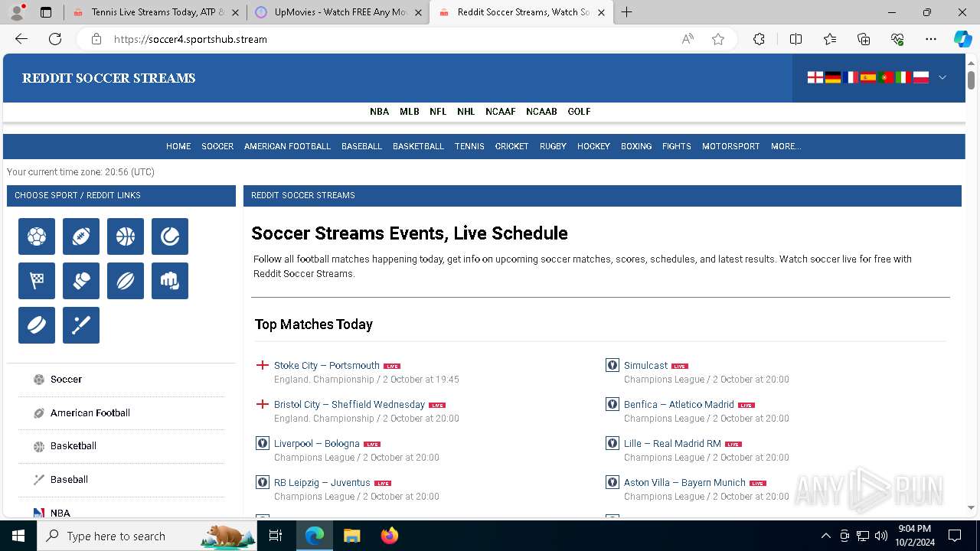
Task: Choose the Spanish flag language
Action: (x=868, y=77)
